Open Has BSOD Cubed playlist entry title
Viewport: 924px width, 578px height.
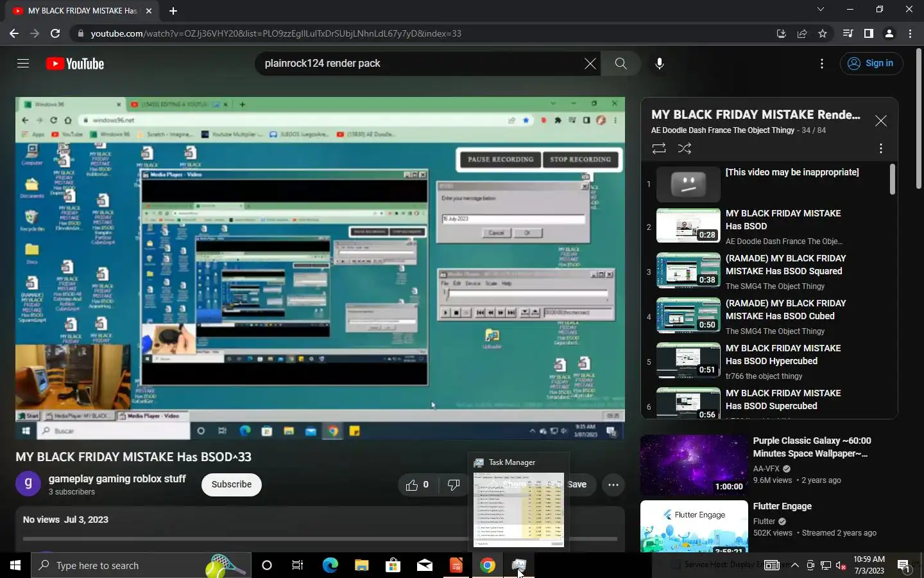click(785, 310)
